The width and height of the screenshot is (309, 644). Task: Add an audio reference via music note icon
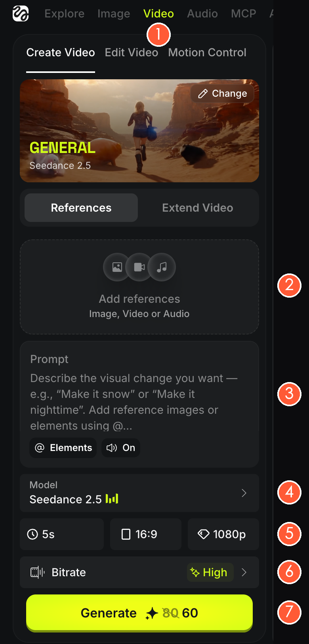click(x=162, y=267)
